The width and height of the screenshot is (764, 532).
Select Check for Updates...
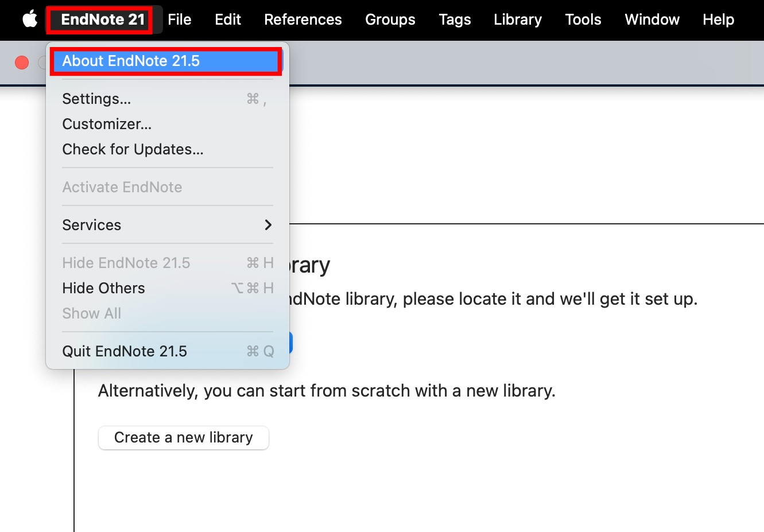point(133,149)
